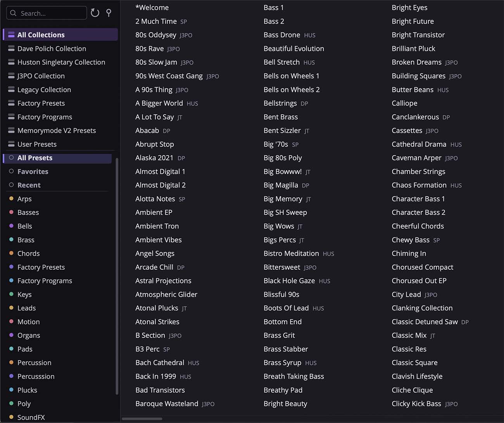
Task: Click the Plucks category color dot
Action: [11, 390]
